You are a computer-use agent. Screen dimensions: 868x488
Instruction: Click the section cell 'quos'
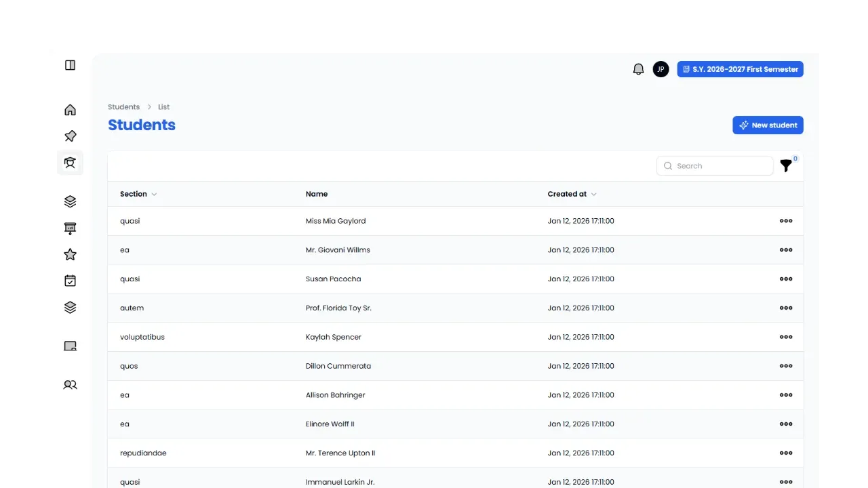point(129,366)
